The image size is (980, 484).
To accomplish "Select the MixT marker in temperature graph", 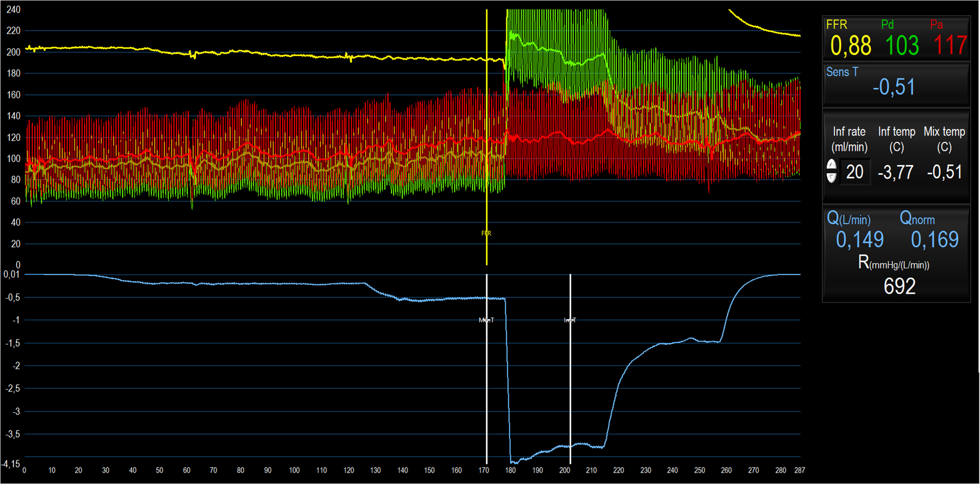I will (486, 320).
